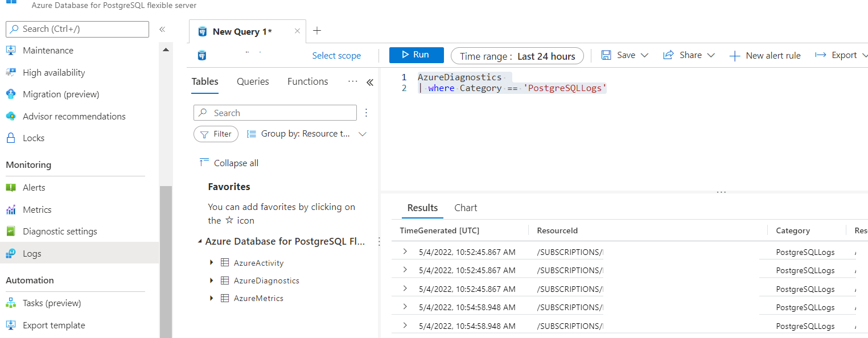Click the AzureActivity table icon

click(x=225, y=263)
